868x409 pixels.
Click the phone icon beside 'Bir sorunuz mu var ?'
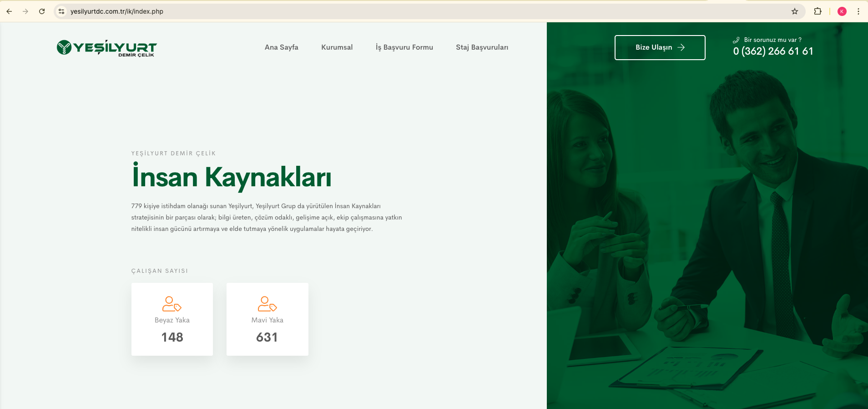point(736,40)
